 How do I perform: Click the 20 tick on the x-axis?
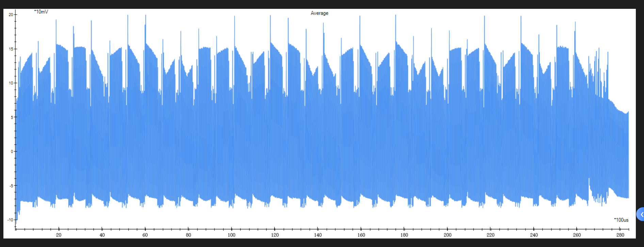59,235
